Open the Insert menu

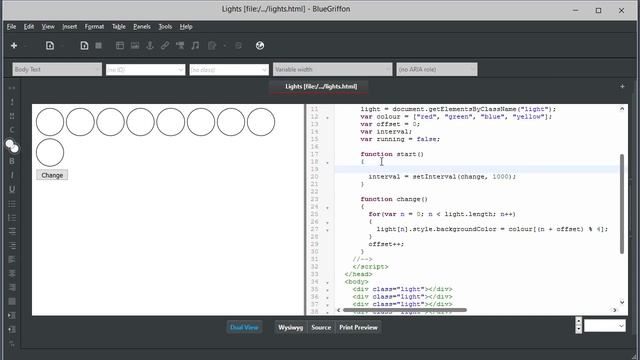(69, 27)
